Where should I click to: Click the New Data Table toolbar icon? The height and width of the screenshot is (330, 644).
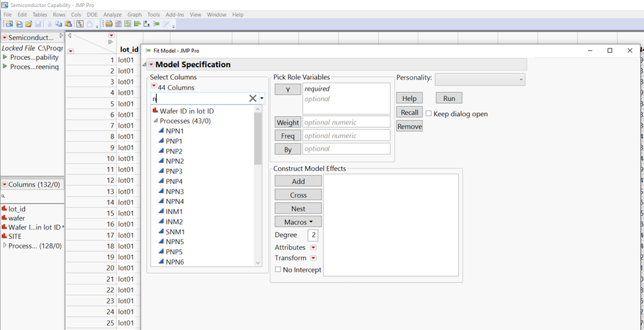tap(9, 24)
